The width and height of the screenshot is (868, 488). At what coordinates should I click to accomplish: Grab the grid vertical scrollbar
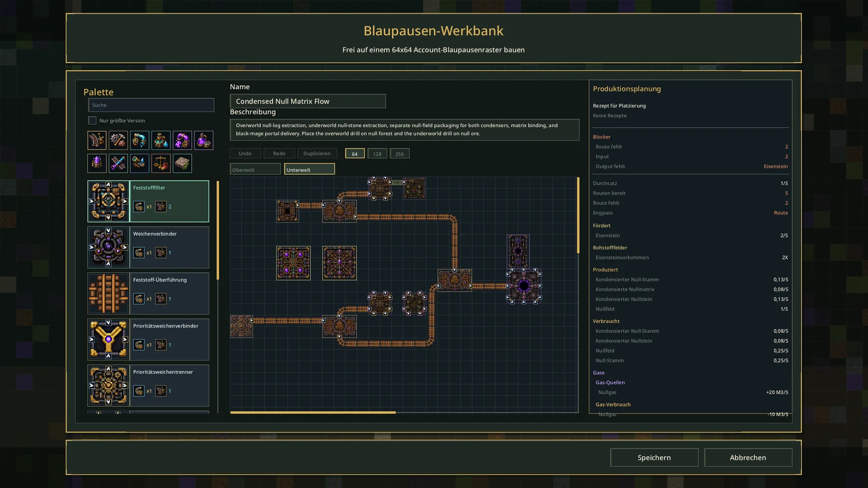point(578,215)
